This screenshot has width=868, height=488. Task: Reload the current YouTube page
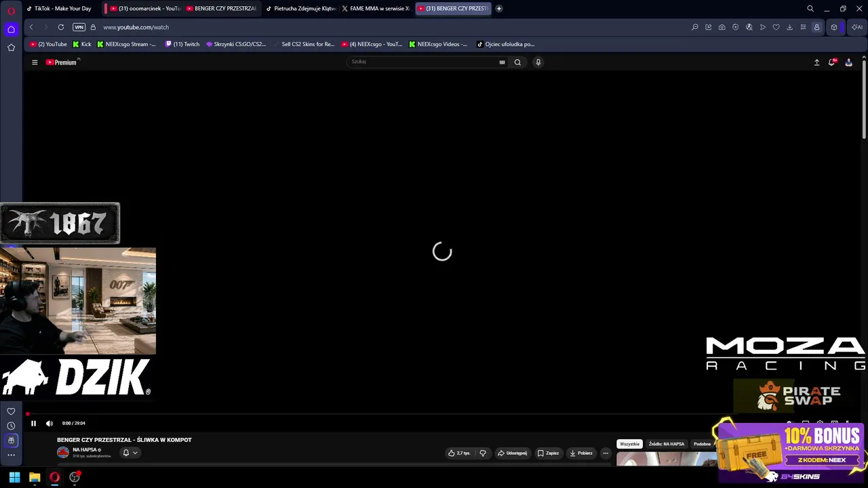(x=61, y=27)
